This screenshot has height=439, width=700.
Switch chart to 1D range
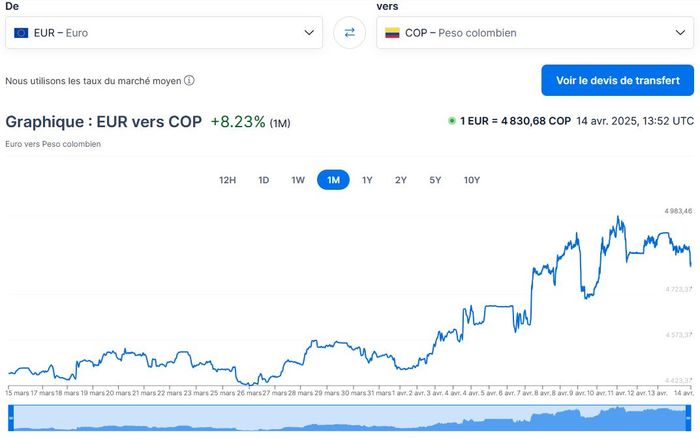(x=264, y=180)
